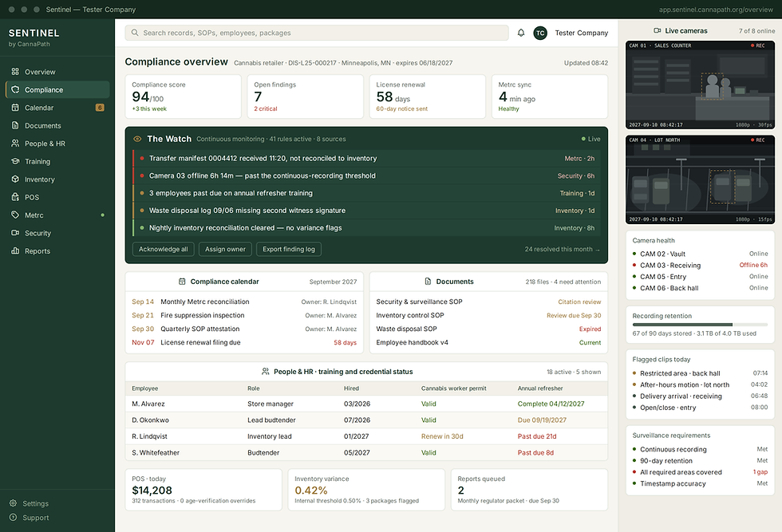
Task: Open the Waste disposal SOP document
Action: [x=488, y=329]
